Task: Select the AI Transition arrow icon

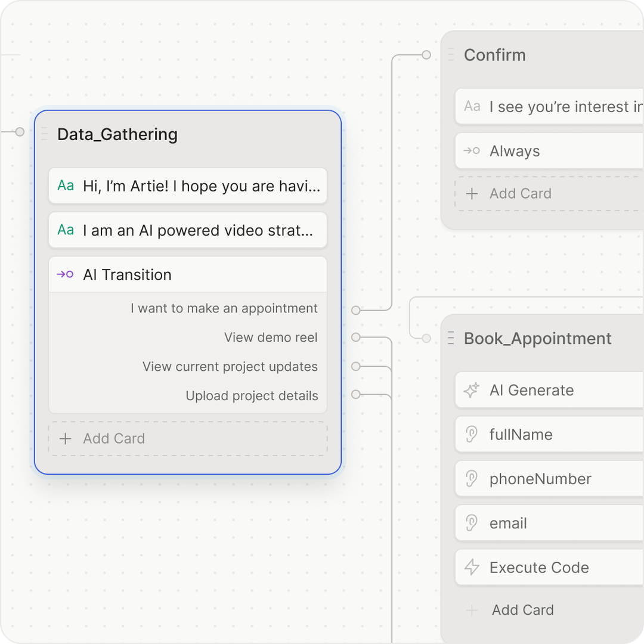Action: pos(66,274)
